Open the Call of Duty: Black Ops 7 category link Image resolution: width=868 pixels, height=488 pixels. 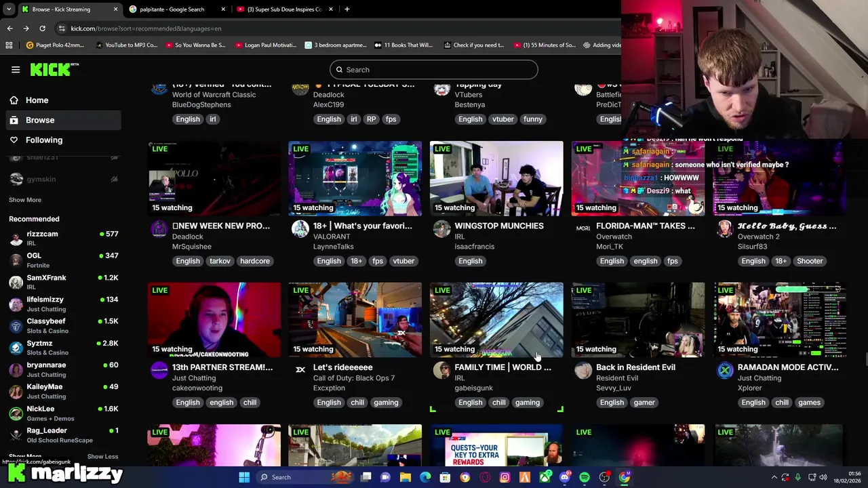coord(354,378)
